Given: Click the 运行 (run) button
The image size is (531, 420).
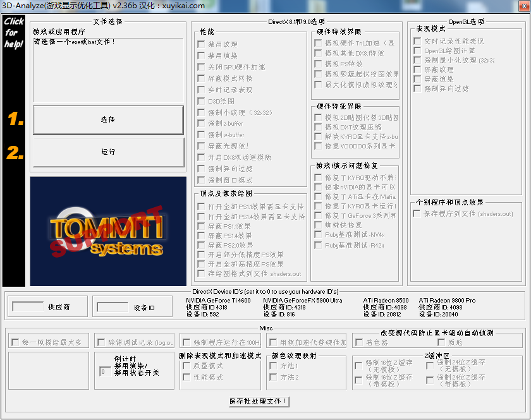Looking at the screenshot, I should click(x=108, y=152).
